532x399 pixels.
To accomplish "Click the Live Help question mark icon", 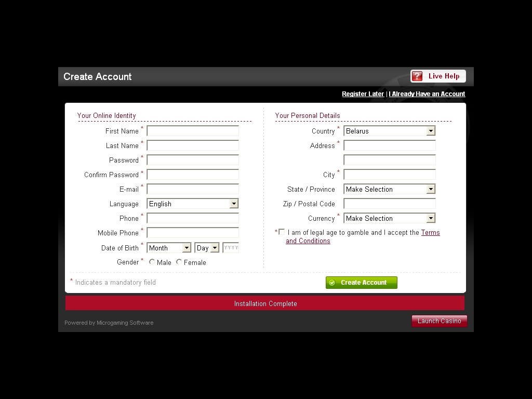I will coord(417,76).
